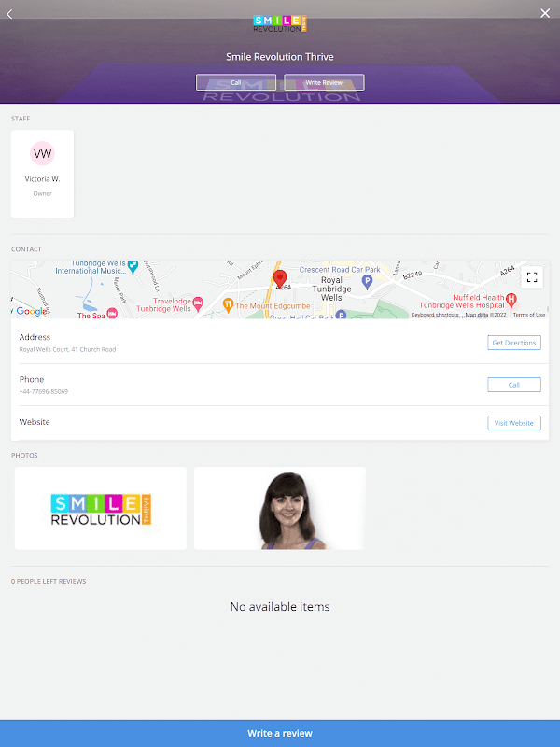Image resolution: width=560 pixels, height=747 pixels.
Task: Click the Great Hall Car Park marker
Action: tap(341, 315)
